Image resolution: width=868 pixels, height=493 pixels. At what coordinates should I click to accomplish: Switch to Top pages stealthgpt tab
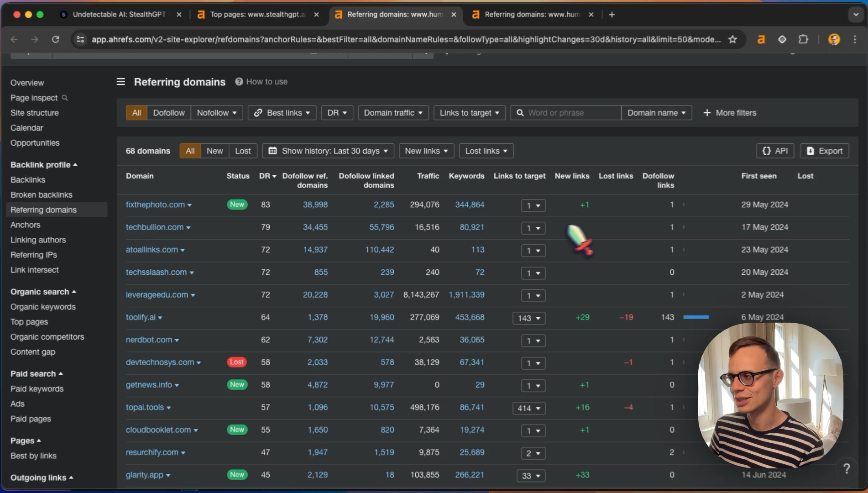258,15
